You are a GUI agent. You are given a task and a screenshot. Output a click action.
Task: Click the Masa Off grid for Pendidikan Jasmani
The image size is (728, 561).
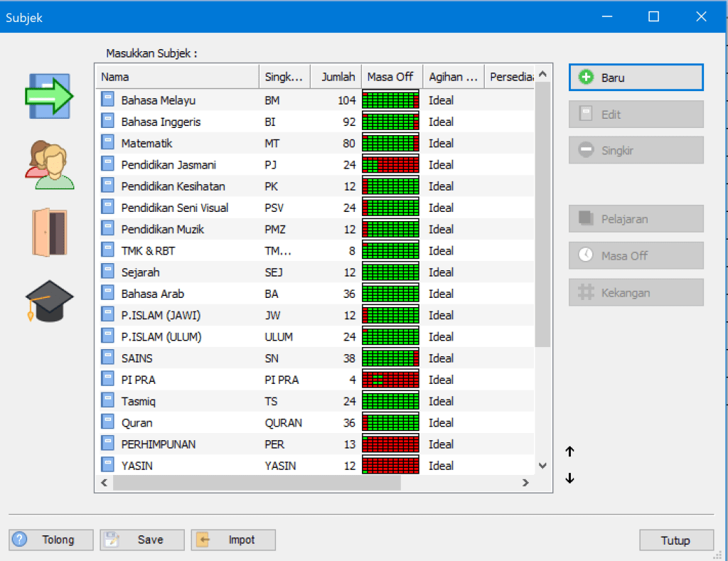coord(390,165)
